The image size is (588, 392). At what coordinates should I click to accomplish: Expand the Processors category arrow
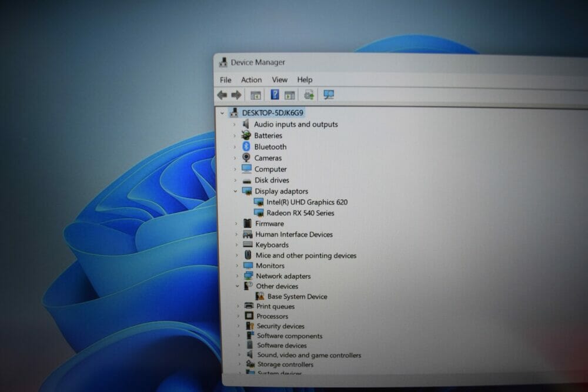[238, 316]
